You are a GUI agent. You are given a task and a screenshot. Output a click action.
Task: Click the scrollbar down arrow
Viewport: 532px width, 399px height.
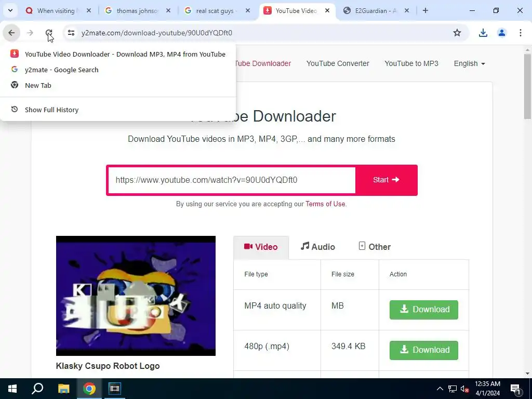[x=527, y=374]
